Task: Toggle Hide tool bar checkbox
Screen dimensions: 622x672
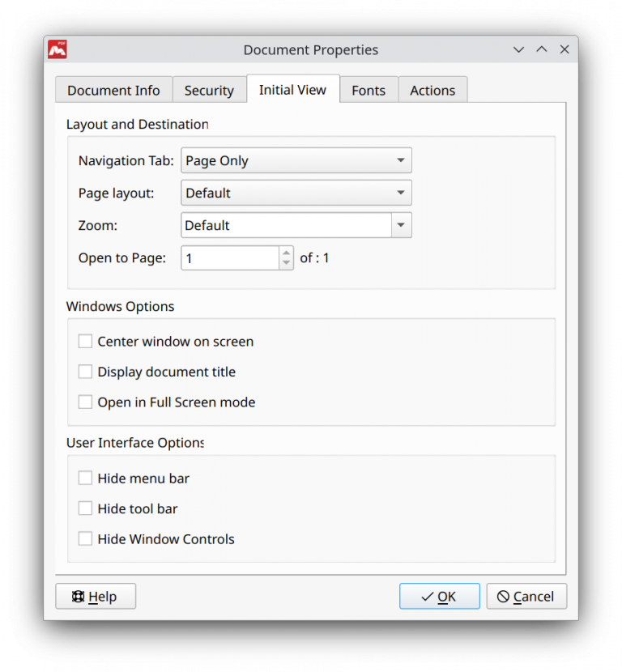Action: tap(85, 508)
